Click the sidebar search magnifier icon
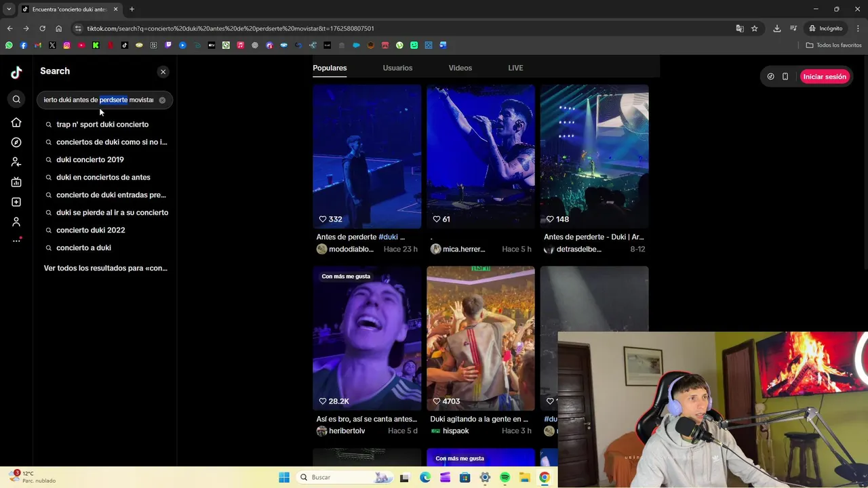868x488 pixels. pos(16,100)
